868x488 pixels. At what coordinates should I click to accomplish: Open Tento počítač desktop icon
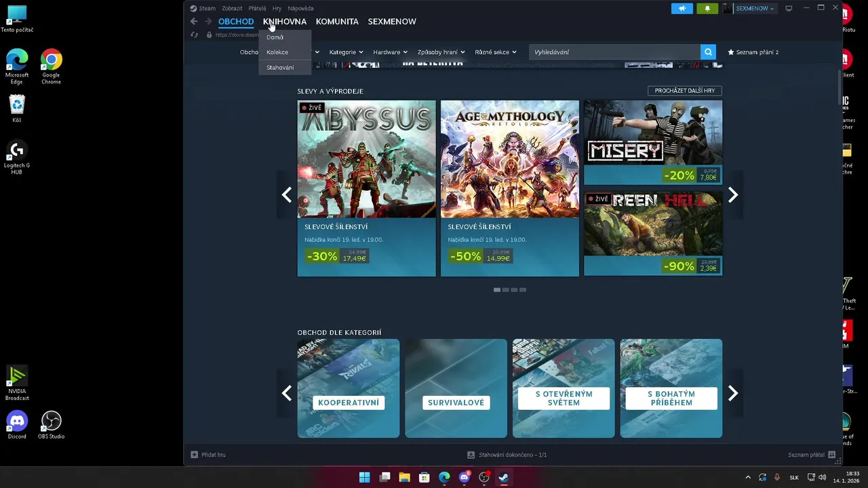(17, 19)
